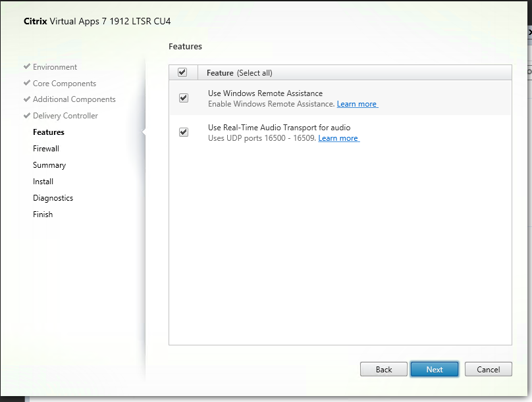532x402 pixels.
Task: Click the Features page heading
Action: [185, 47]
